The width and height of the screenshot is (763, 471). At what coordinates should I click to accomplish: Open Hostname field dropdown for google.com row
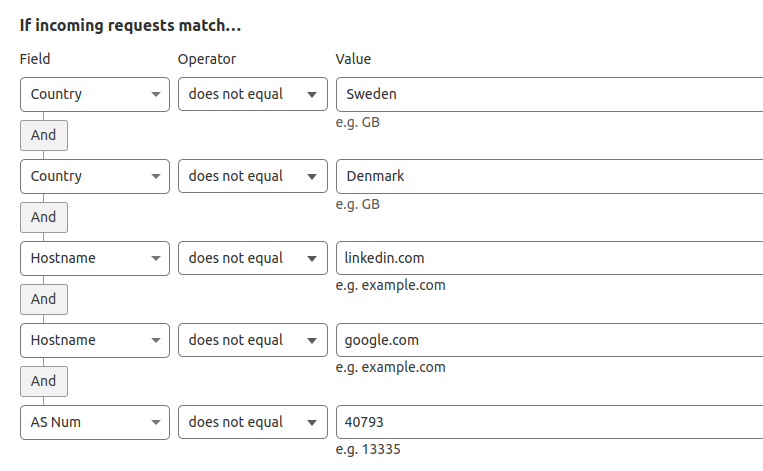click(95, 340)
